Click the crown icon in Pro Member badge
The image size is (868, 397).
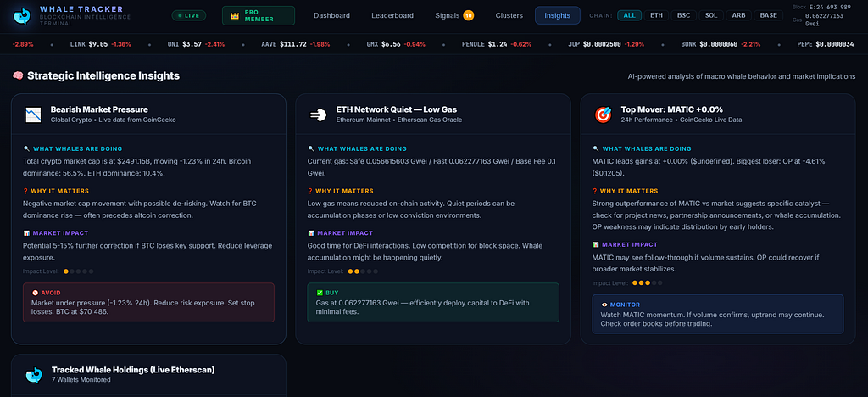coord(235,15)
